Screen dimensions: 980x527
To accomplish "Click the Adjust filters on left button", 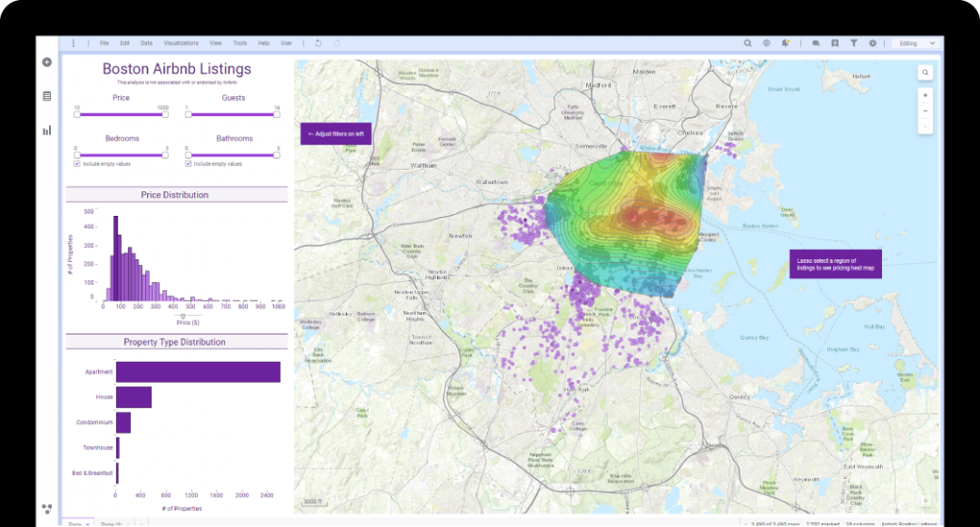I will coord(336,134).
